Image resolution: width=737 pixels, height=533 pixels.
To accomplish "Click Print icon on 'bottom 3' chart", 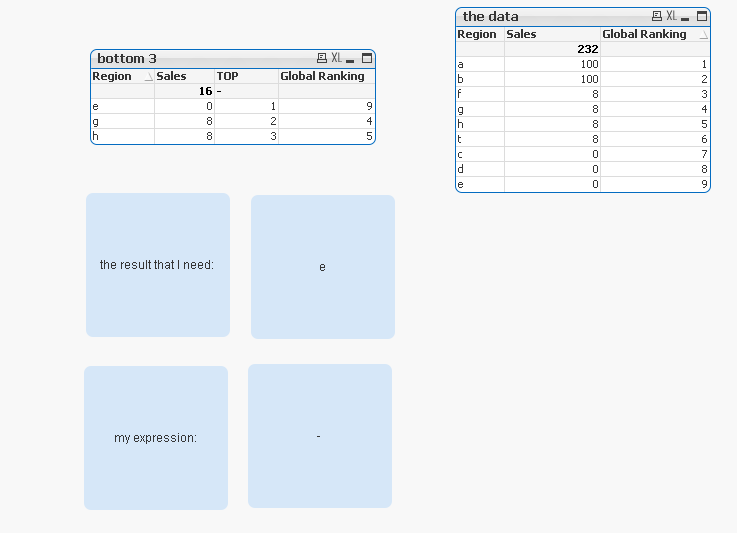I will click(x=321, y=59).
